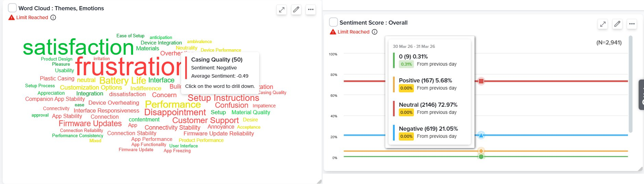Select the Sentiment Score widget checkbox
Viewport: 644px width, 184px height.
pos(333,22)
